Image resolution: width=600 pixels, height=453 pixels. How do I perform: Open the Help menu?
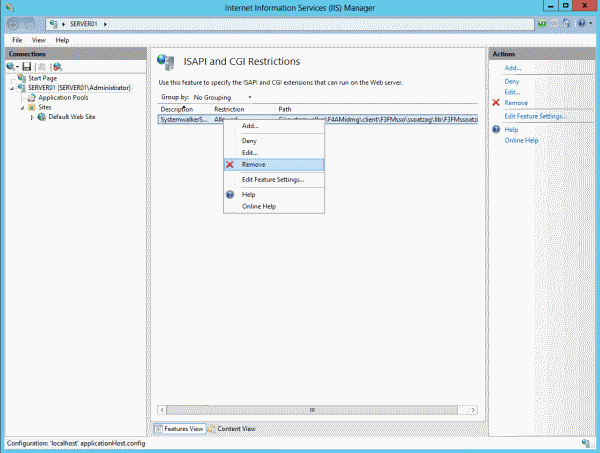click(x=62, y=40)
